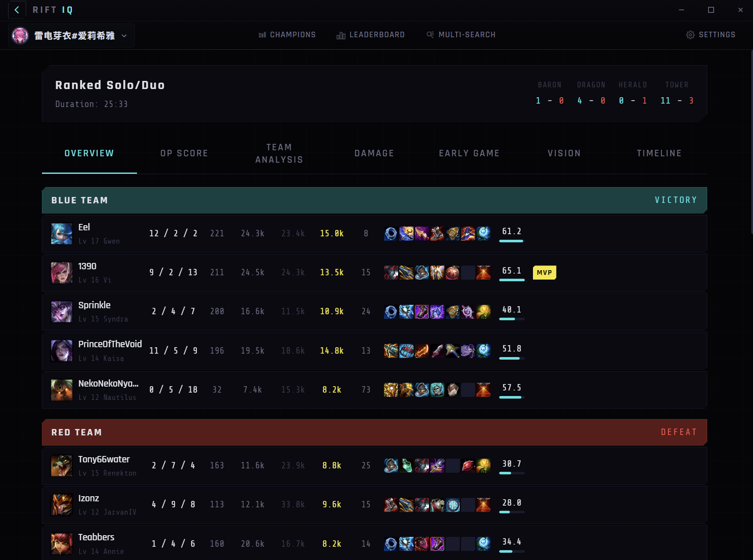Click the back arrow at top left

pos(17,10)
